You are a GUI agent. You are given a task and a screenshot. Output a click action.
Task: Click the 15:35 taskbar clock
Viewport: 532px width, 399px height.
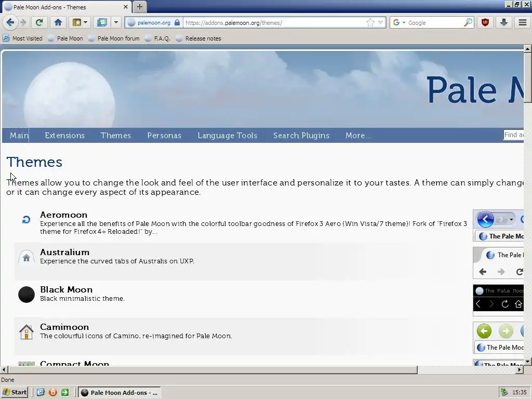pyautogui.click(x=520, y=393)
